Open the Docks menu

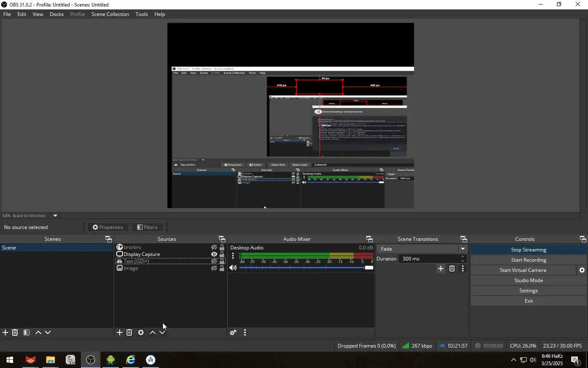[x=57, y=14]
